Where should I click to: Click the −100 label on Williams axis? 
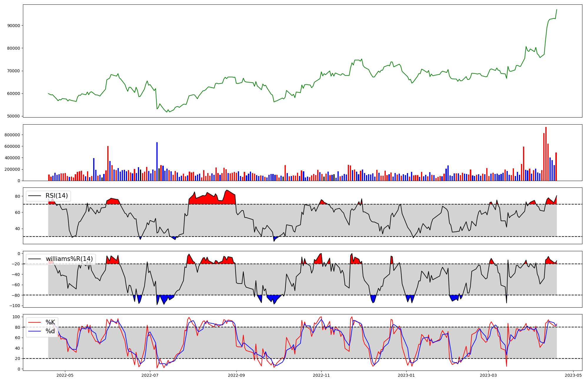(15, 306)
